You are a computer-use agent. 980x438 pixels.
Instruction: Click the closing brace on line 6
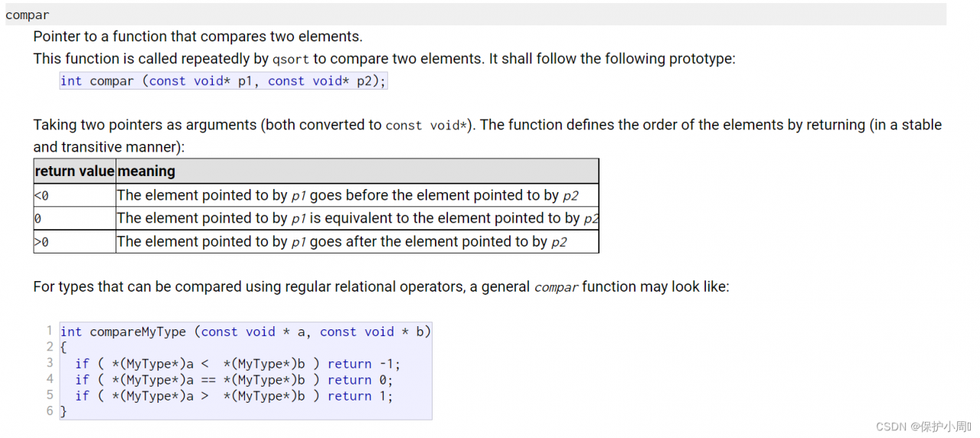pos(64,412)
